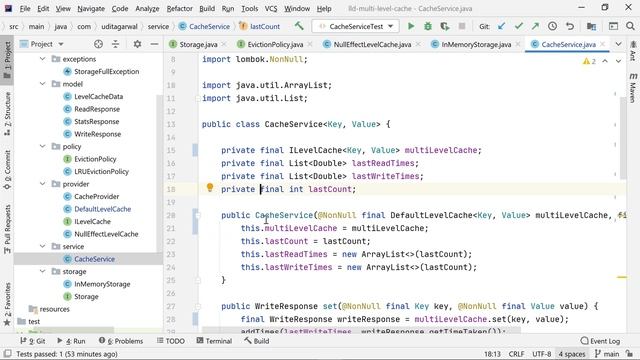Open the Commit tool window
The height and width of the screenshot is (360, 640).
click(7, 170)
